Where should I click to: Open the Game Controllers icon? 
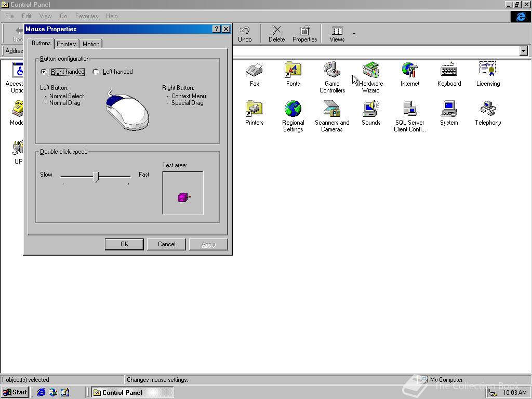(332, 70)
